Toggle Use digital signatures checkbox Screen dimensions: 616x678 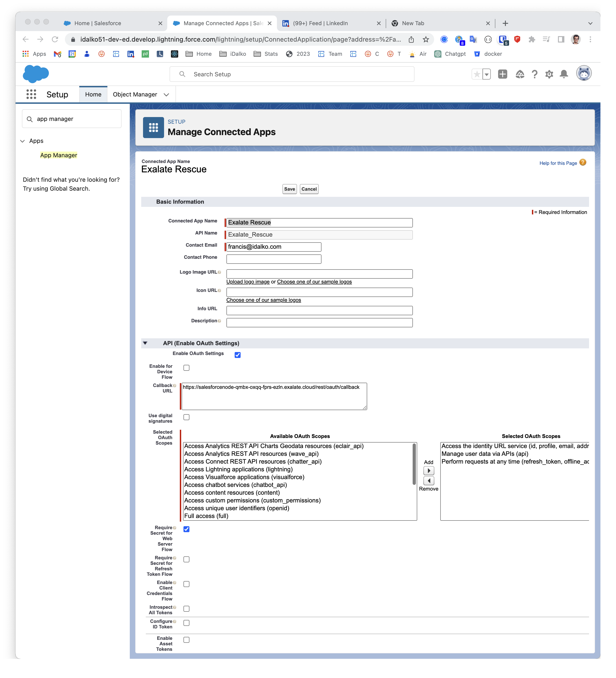tap(186, 417)
